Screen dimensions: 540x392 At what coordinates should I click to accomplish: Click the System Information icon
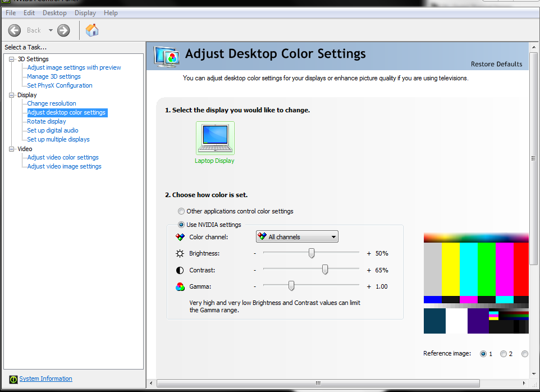coord(13,379)
